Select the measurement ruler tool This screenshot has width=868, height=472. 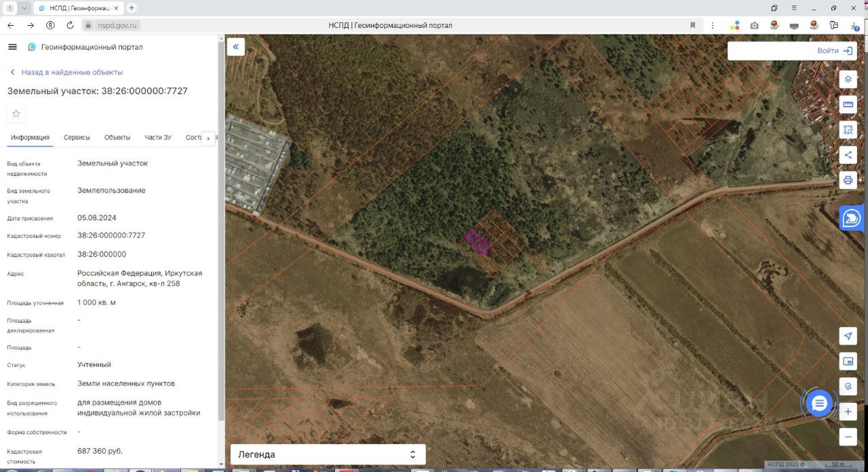[x=848, y=104]
